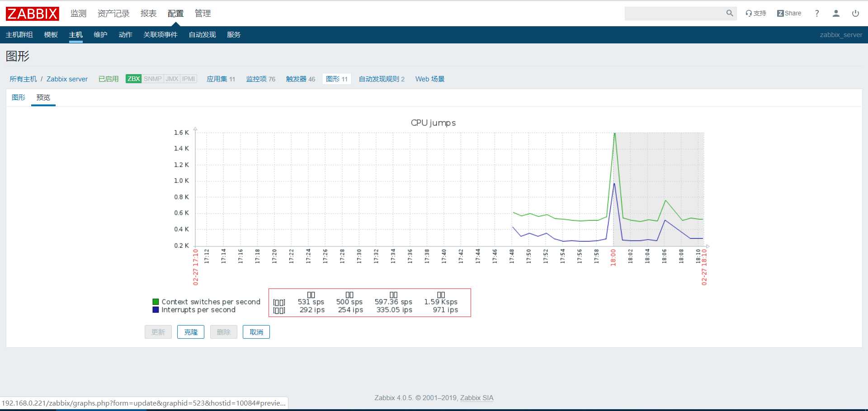Click the CPU jumps graph title
The height and width of the screenshot is (411, 868).
tap(433, 123)
